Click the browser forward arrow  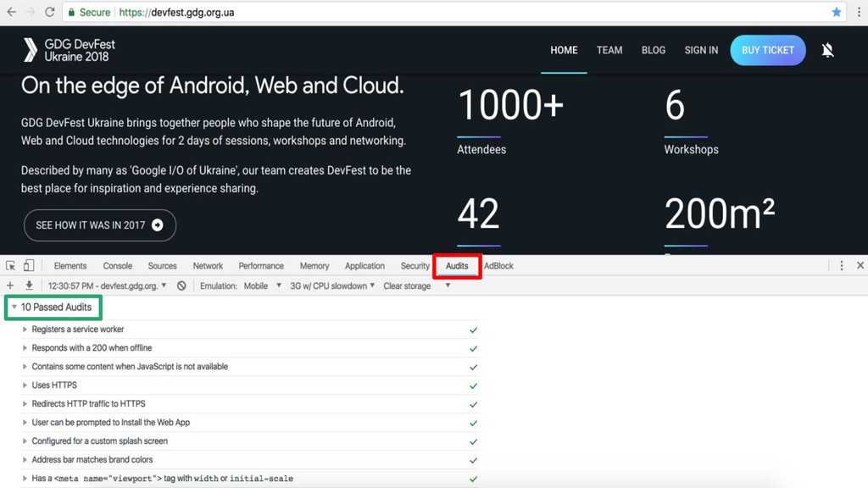[x=31, y=12]
